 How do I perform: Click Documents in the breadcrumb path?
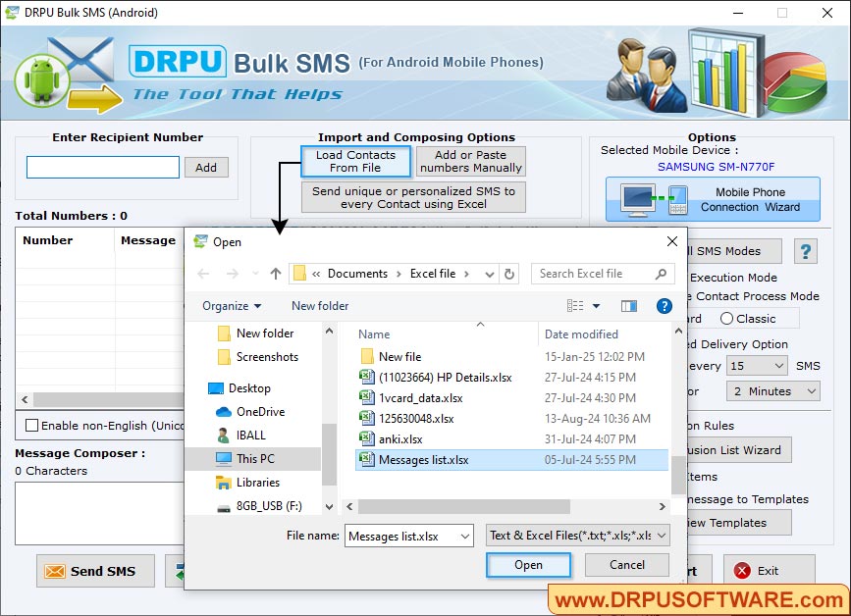coord(357,274)
